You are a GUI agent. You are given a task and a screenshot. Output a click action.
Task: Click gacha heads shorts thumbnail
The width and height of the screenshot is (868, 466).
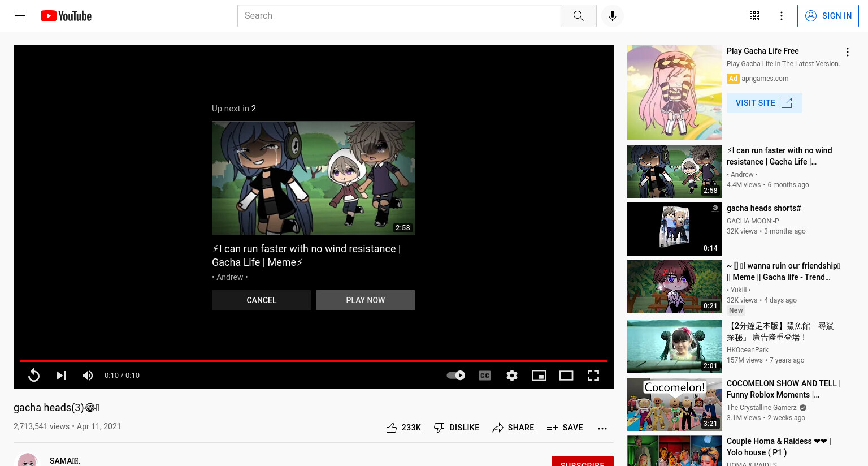pos(675,229)
